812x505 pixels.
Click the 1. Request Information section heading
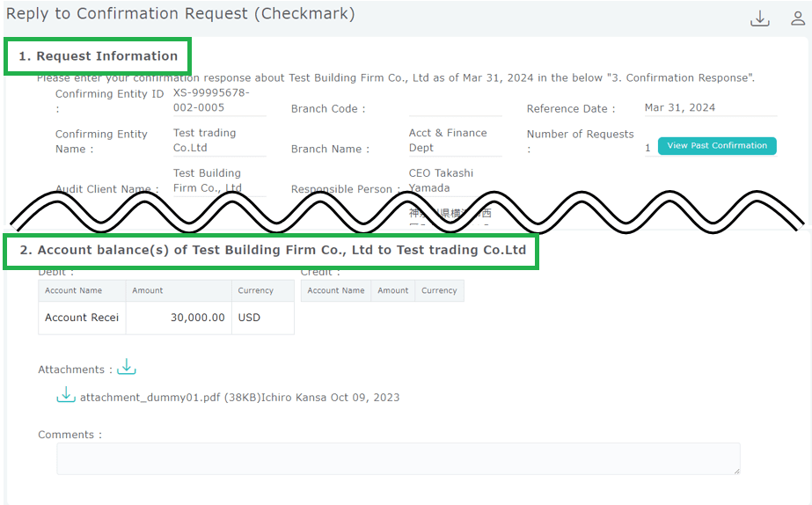(99, 56)
